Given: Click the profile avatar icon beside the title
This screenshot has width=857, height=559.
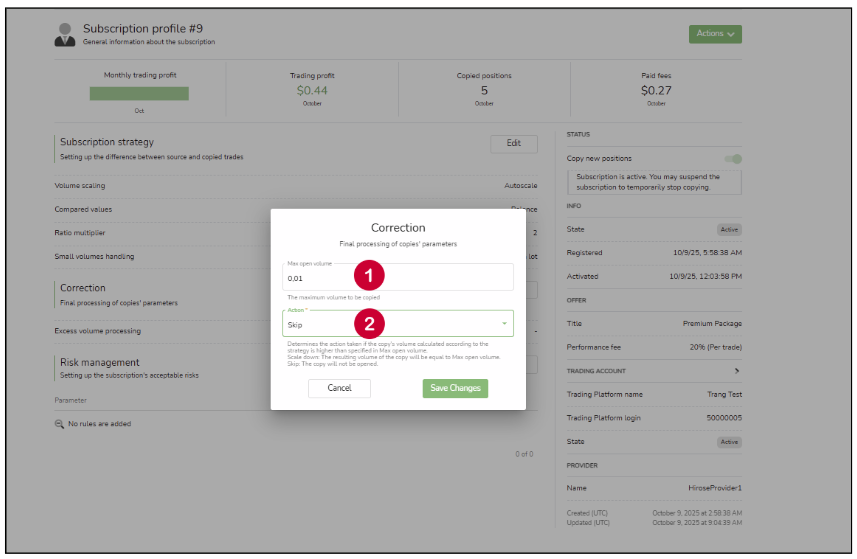Looking at the screenshot, I should point(65,35).
